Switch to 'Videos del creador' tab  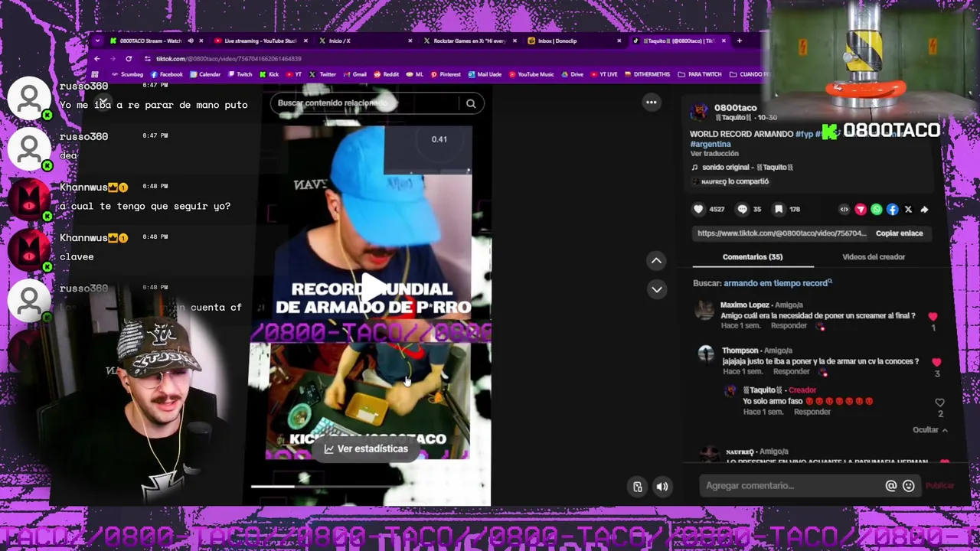click(x=874, y=257)
